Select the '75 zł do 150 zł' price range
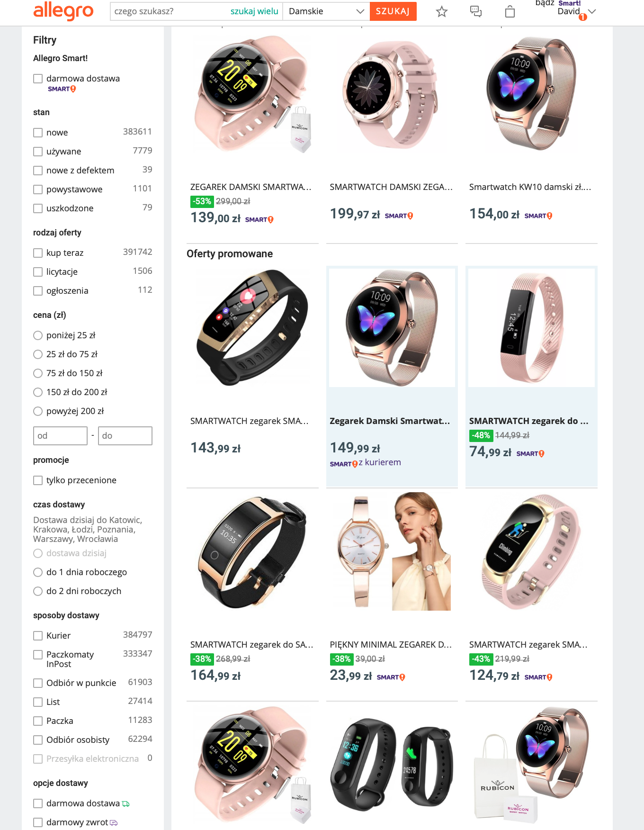The height and width of the screenshot is (830, 644). [38, 373]
